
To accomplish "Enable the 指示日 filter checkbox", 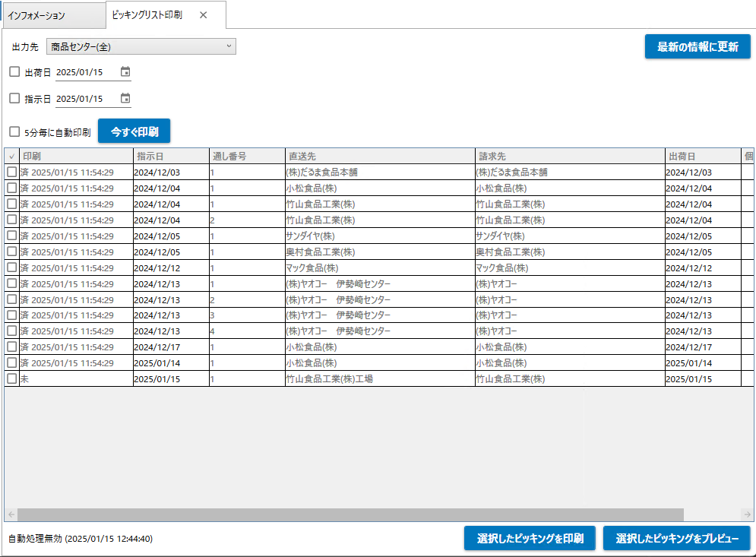I will [x=14, y=98].
